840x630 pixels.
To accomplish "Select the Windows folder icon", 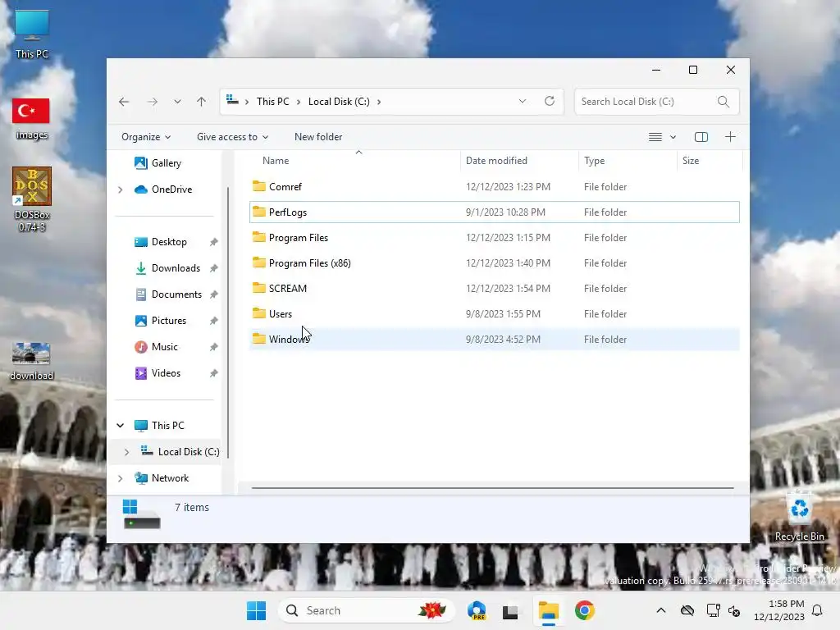I will coord(259,339).
